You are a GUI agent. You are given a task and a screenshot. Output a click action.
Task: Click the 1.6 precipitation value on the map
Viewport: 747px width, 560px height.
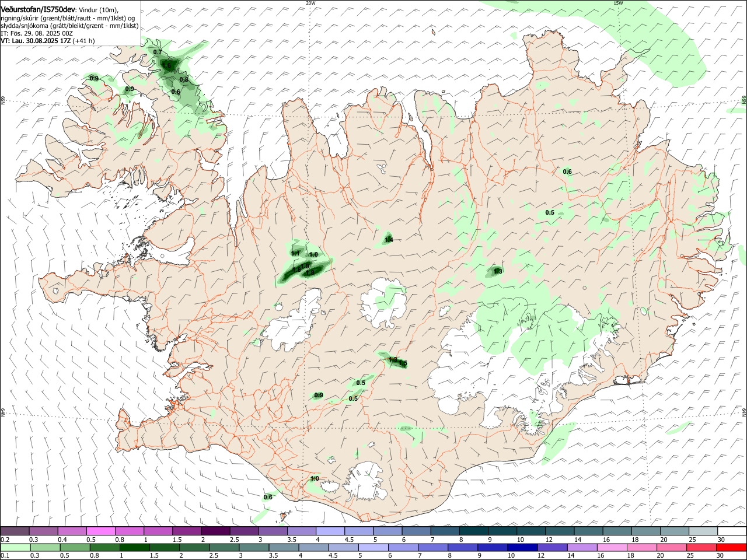(167, 66)
